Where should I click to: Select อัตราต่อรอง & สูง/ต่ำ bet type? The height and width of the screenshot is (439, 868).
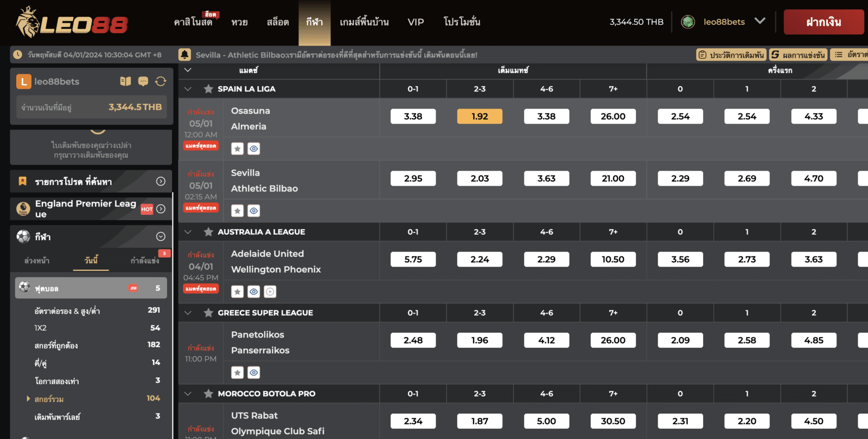[67, 311]
